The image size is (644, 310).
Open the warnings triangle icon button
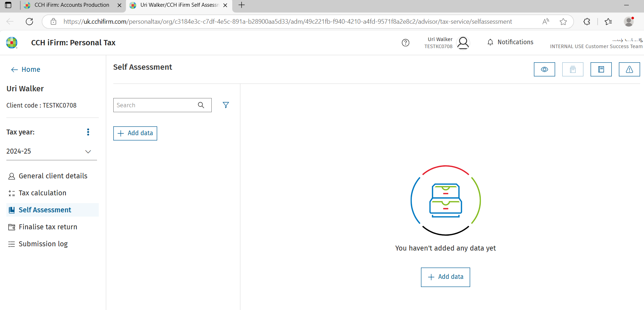tap(629, 69)
